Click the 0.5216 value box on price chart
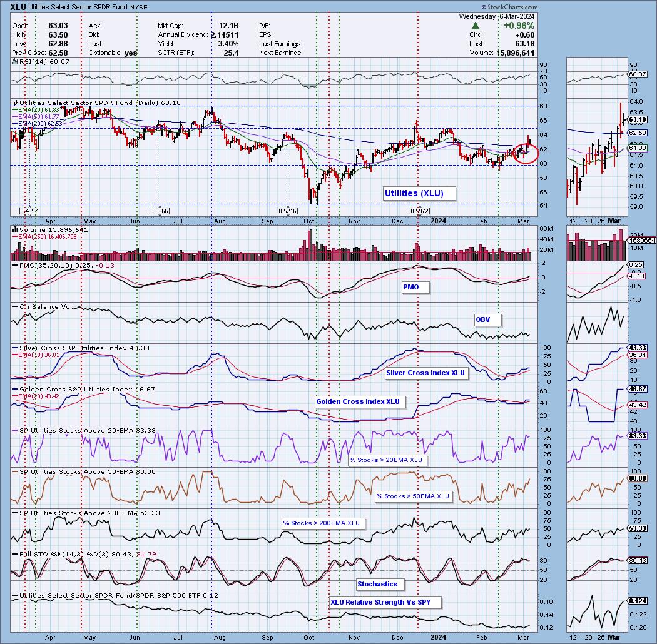Viewport: 657px width, 644px height. [x=288, y=211]
